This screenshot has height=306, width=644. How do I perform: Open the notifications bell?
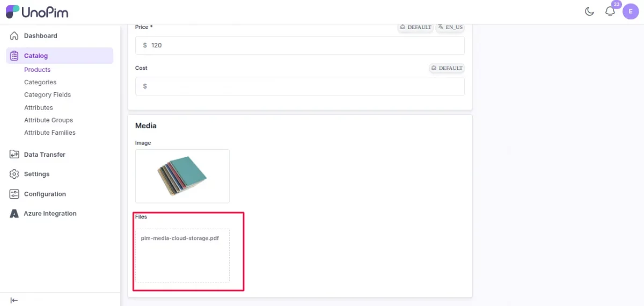[x=610, y=11]
